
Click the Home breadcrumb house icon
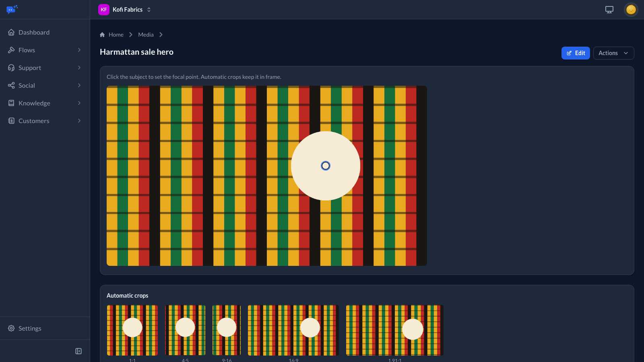[x=102, y=35]
